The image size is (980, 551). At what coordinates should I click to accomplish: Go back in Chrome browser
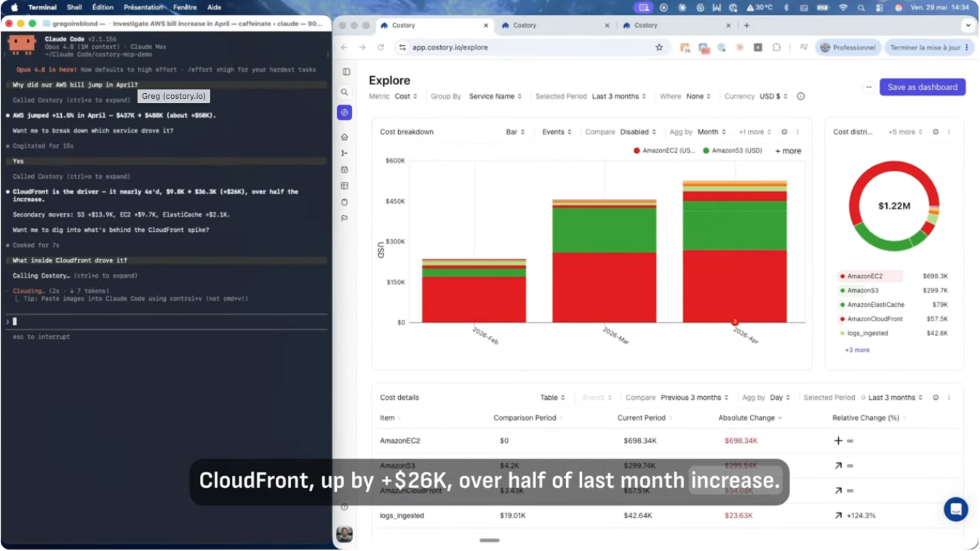pyautogui.click(x=344, y=47)
